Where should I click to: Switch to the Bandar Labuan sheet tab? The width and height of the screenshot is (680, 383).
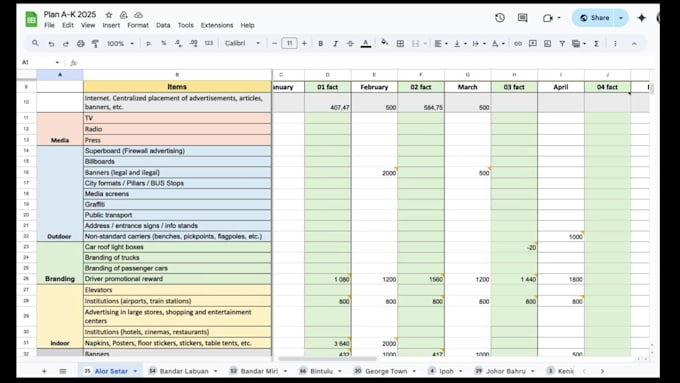point(183,371)
